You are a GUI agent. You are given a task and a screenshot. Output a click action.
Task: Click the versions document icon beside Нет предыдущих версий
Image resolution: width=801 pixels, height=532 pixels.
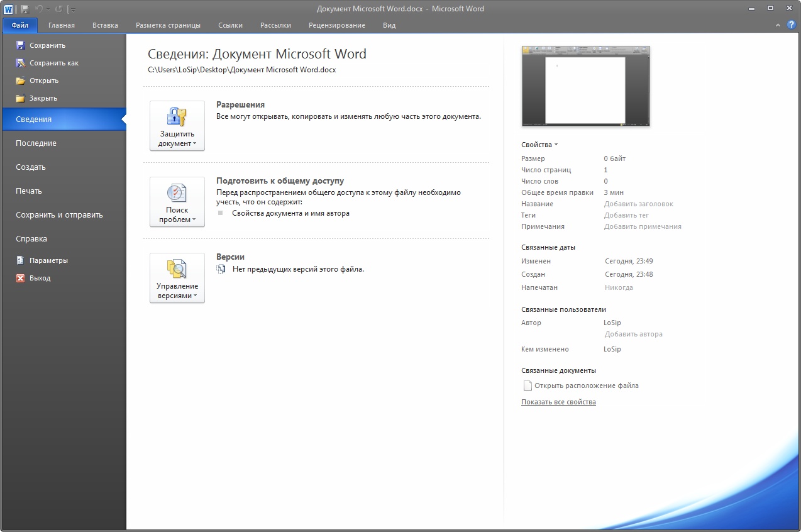click(221, 269)
